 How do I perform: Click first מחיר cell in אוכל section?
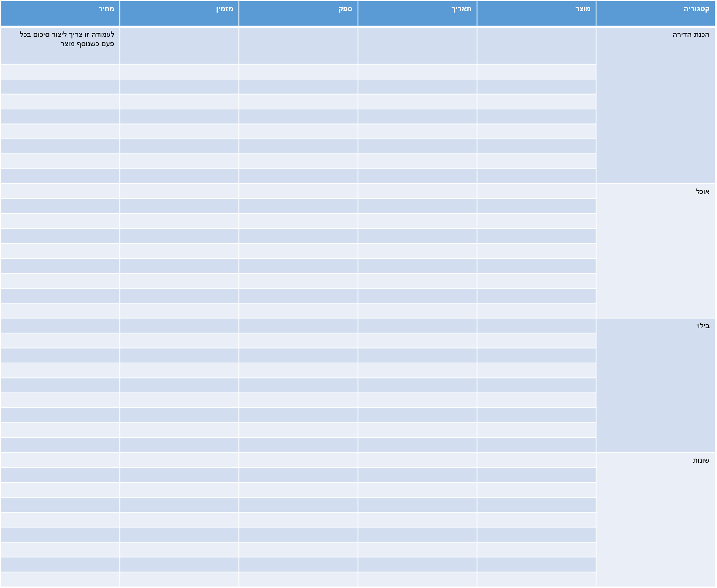pos(60,191)
